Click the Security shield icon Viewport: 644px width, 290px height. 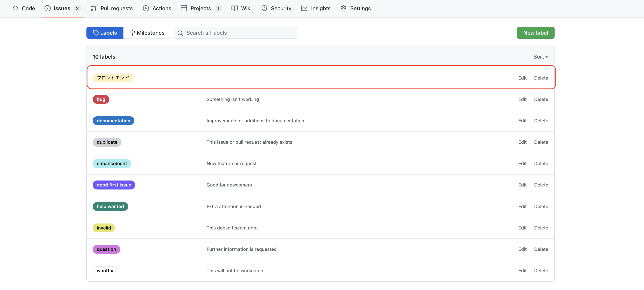tap(264, 8)
